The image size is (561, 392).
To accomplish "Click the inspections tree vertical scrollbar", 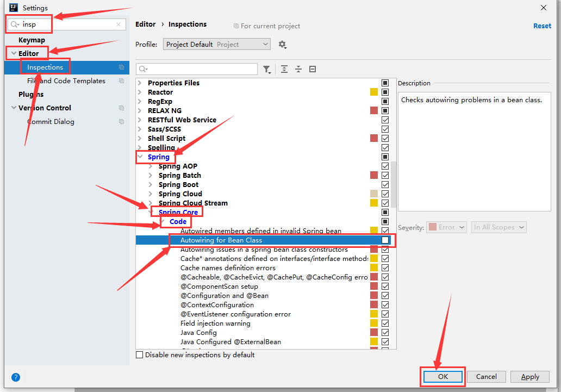I will pos(394,184).
